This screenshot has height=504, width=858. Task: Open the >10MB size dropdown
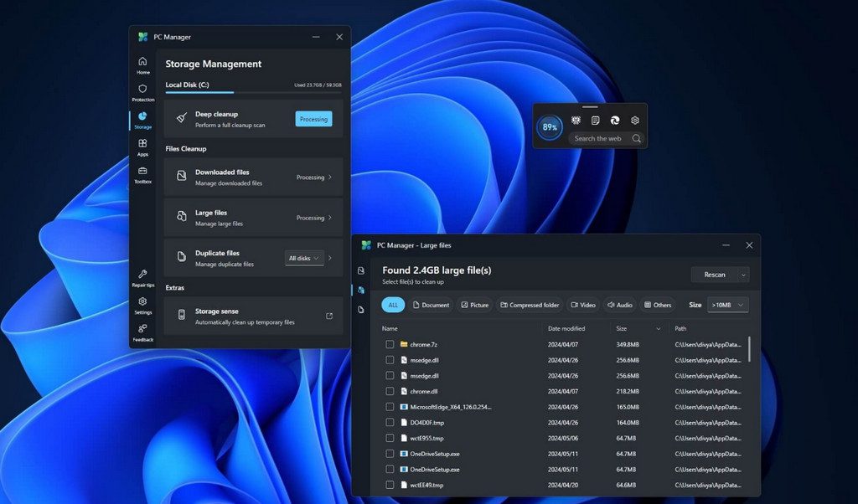[728, 305]
